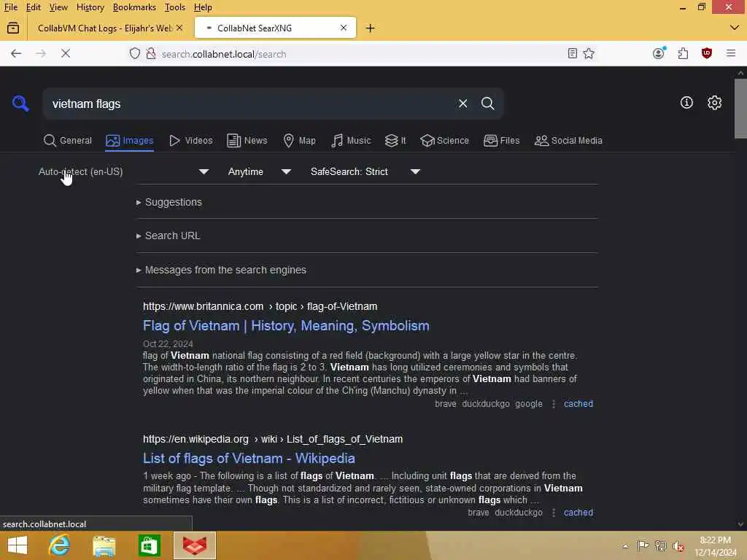
Task: Submit search with magnifier button
Action: [487, 104]
